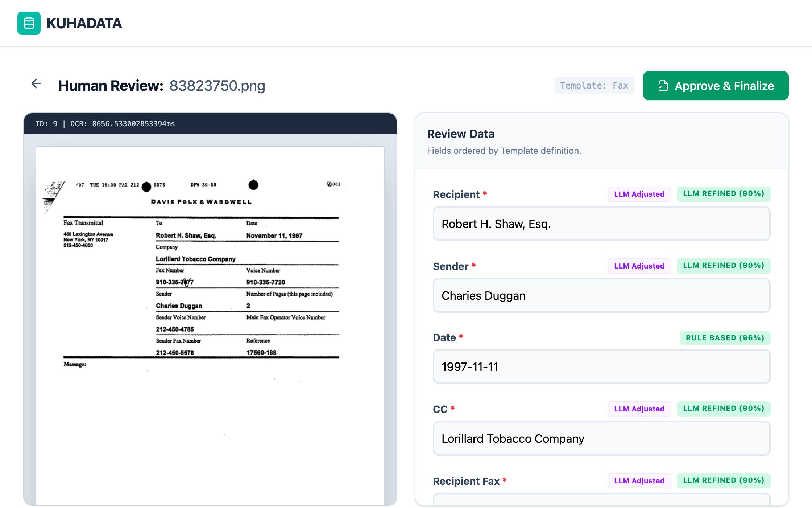Click the LLM REFINED (90%) badge for Sender
The height and width of the screenshot is (508, 812).
click(724, 266)
